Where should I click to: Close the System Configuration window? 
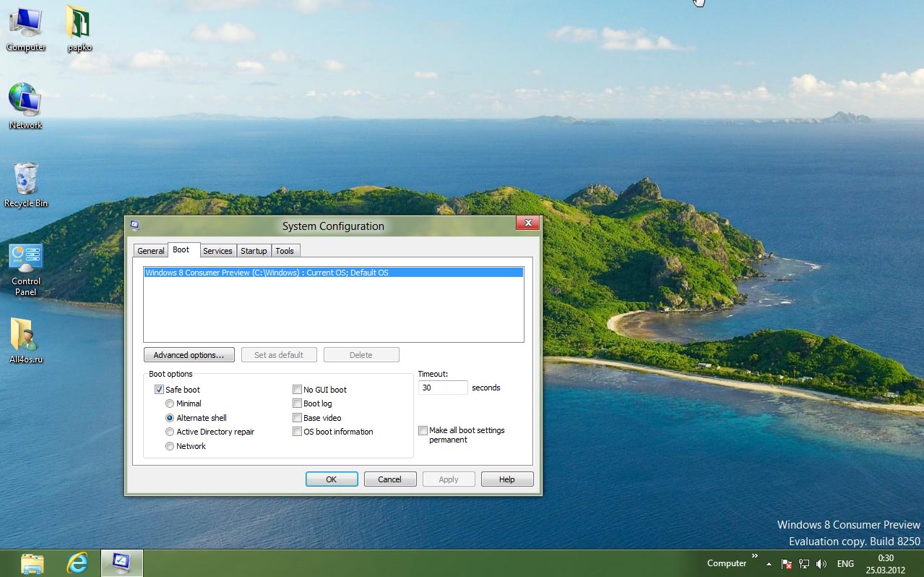click(x=527, y=223)
